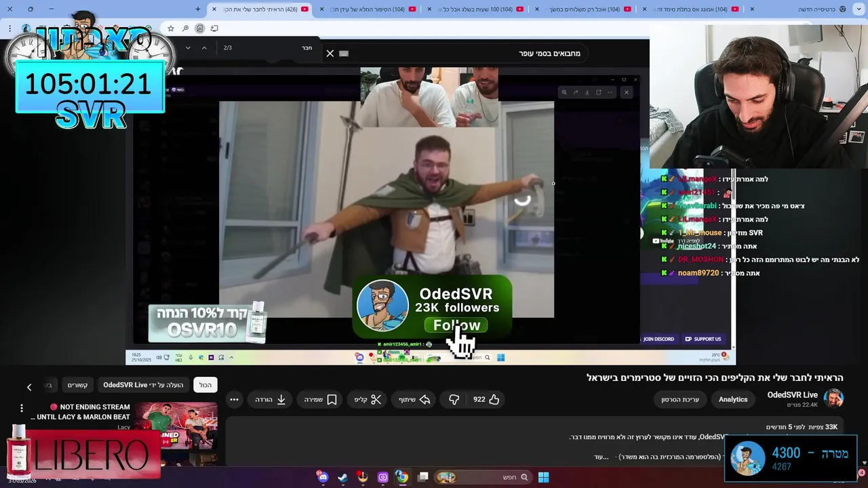Close the אמונג אס בתלת מימד tab
Viewport: 868px width, 488px height.
coord(644,9)
